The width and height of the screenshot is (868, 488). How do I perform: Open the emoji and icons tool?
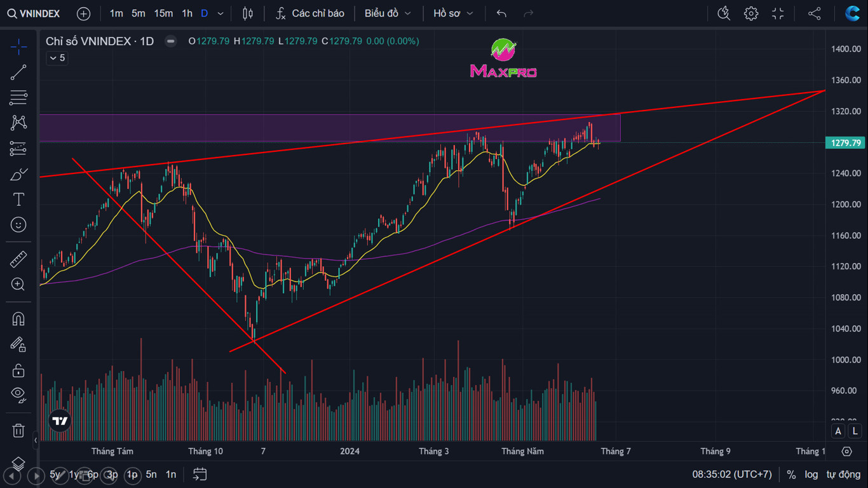[18, 225]
